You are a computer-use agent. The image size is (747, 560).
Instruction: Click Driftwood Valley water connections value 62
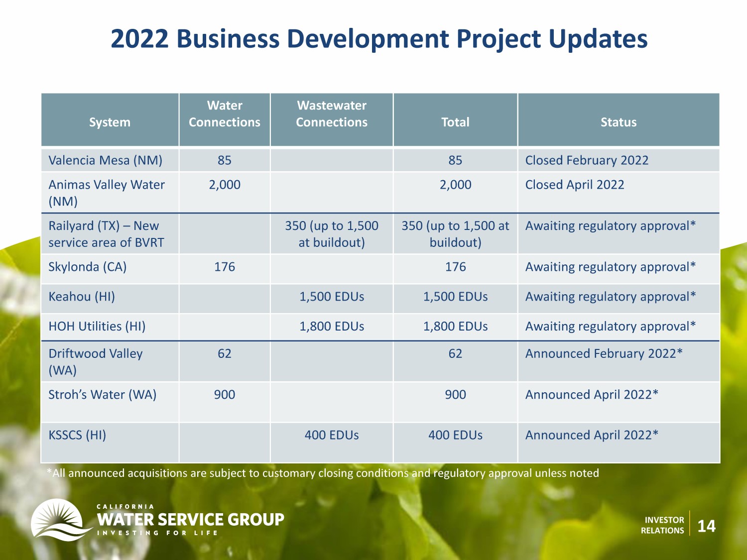click(225, 353)
